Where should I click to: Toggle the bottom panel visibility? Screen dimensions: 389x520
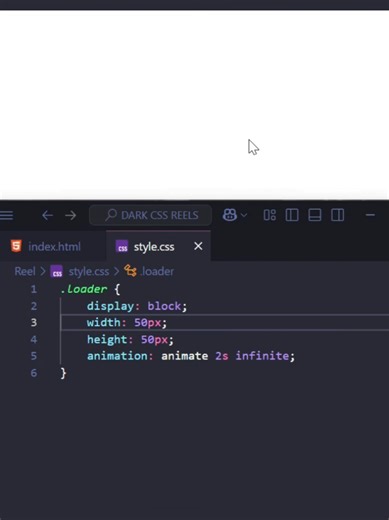click(315, 215)
